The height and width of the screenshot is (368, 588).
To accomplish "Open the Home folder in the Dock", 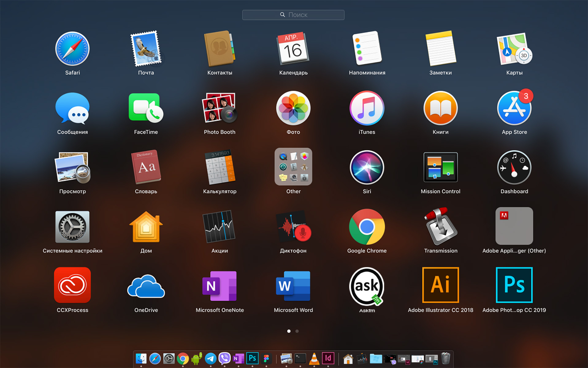I will point(348,359).
